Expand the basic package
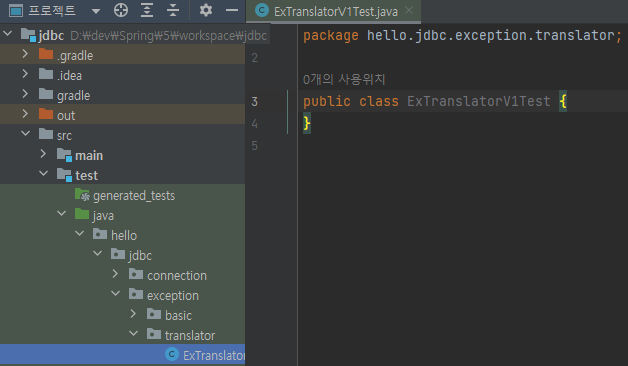Screen dimensions: 628x366 133,314
